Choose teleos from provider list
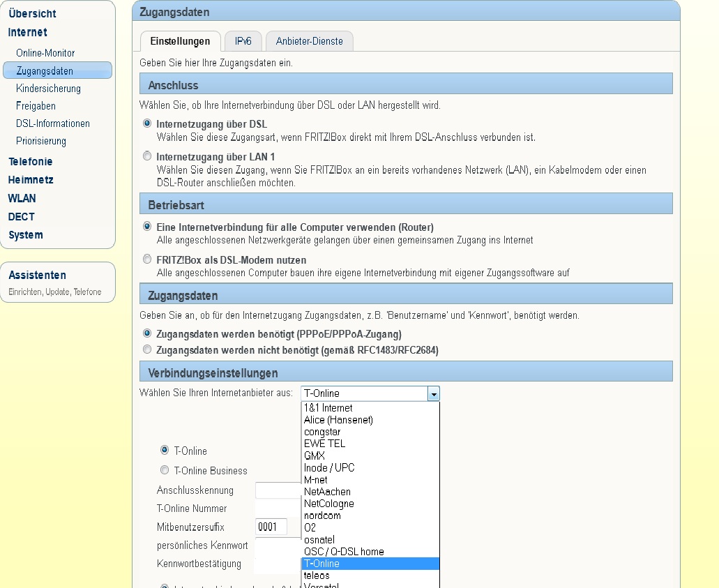Screen dimensions: 719x588 click(x=370, y=575)
